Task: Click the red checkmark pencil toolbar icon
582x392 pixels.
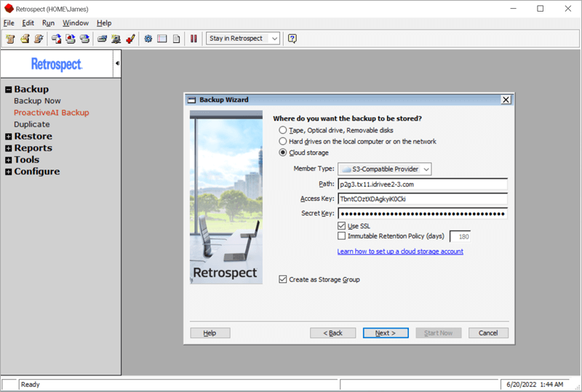Action: (130, 39)
